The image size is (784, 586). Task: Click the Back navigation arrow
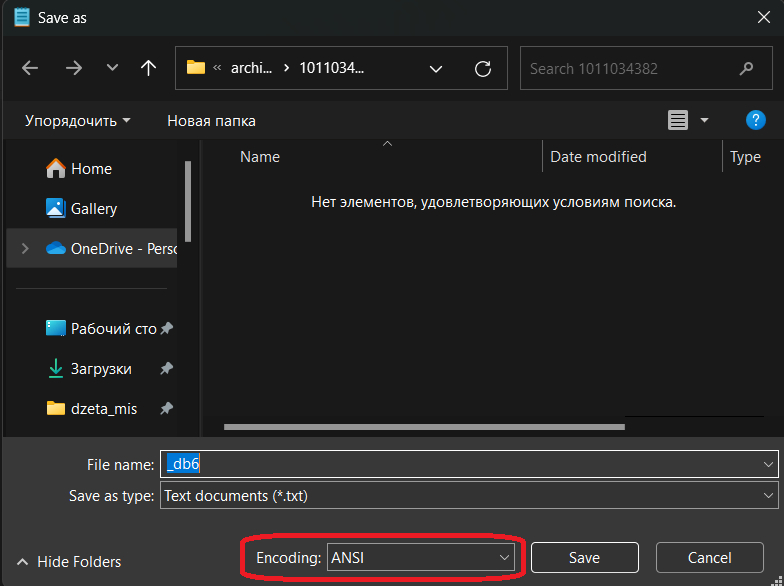click(30, 68)
